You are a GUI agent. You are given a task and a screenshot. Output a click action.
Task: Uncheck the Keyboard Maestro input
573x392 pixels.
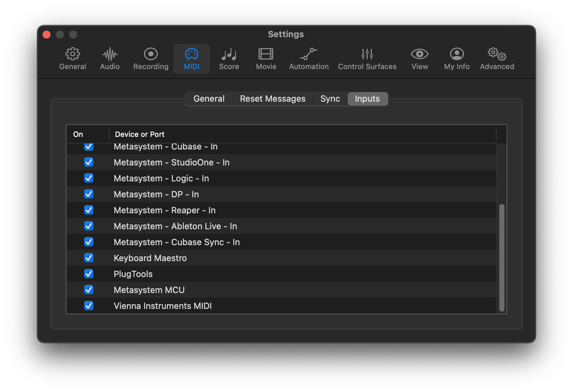tap(89, 258)
